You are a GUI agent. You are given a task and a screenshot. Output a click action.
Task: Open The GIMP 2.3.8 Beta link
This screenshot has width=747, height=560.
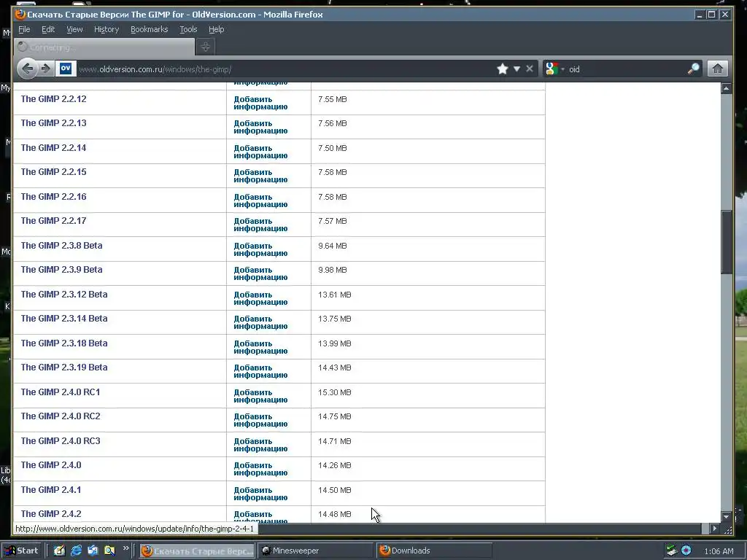click(x=61, y=246)
